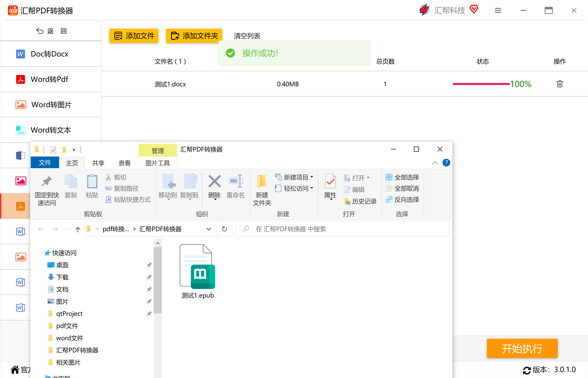Click 编辑 in the ribbon
This screenshot has height=378, width=588.
click(x=354, y=190)
